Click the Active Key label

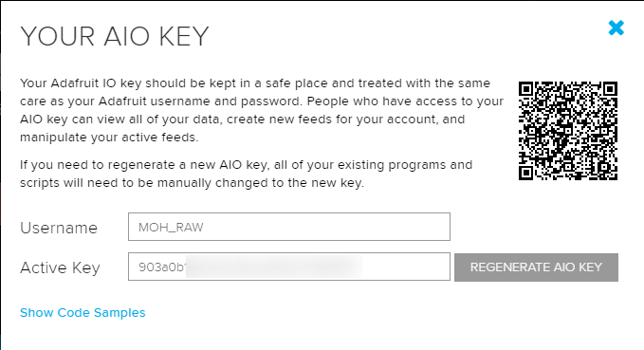tap(60, 267)
